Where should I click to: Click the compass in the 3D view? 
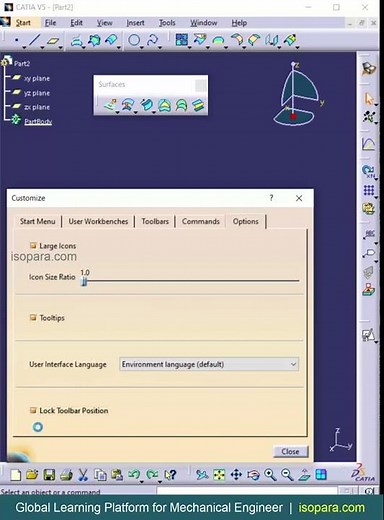tap(298, 94)
